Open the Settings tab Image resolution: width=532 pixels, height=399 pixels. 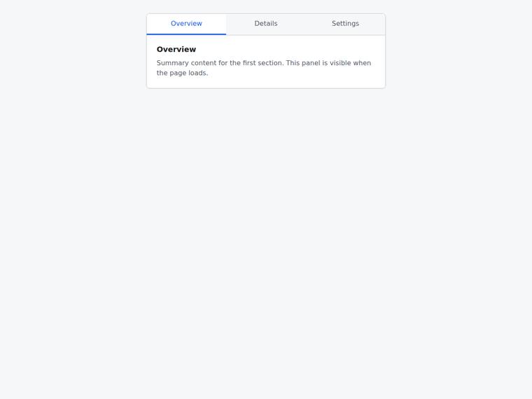[345, 24]
